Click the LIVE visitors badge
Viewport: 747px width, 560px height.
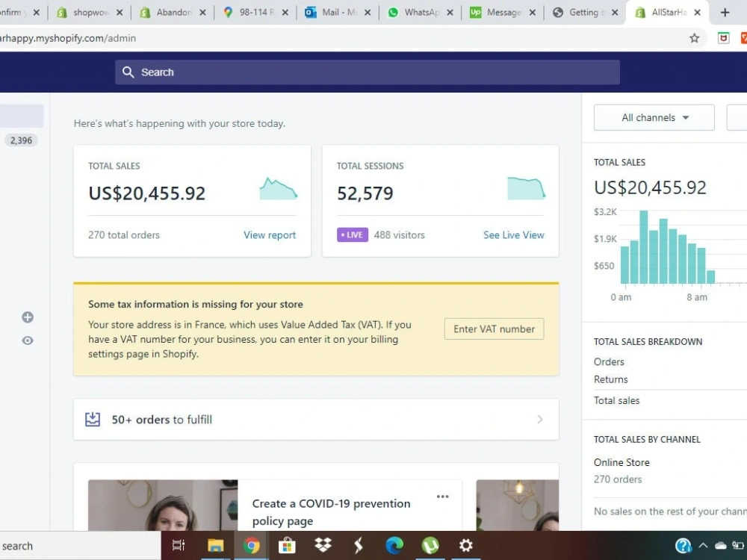click(x=353, y=234)
